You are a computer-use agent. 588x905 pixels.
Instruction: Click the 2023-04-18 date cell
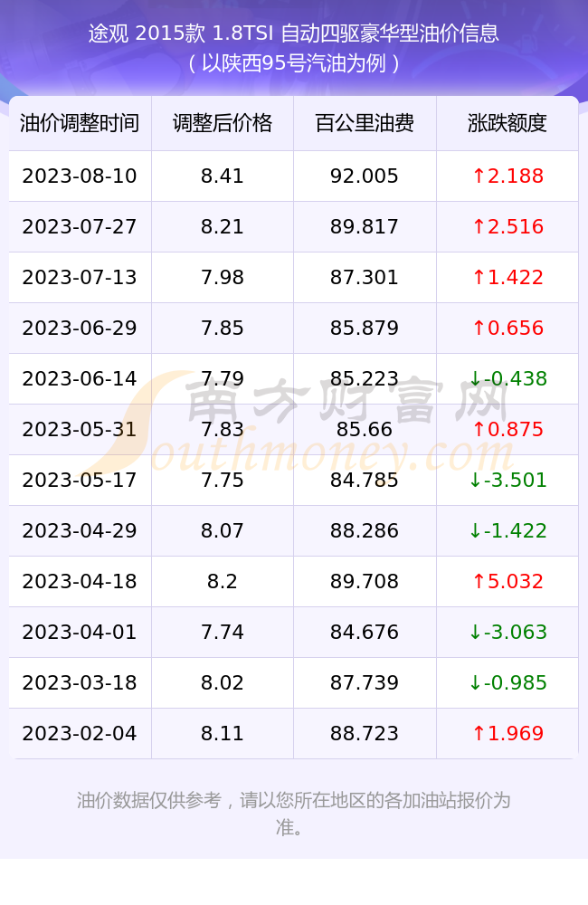[80, 581]
